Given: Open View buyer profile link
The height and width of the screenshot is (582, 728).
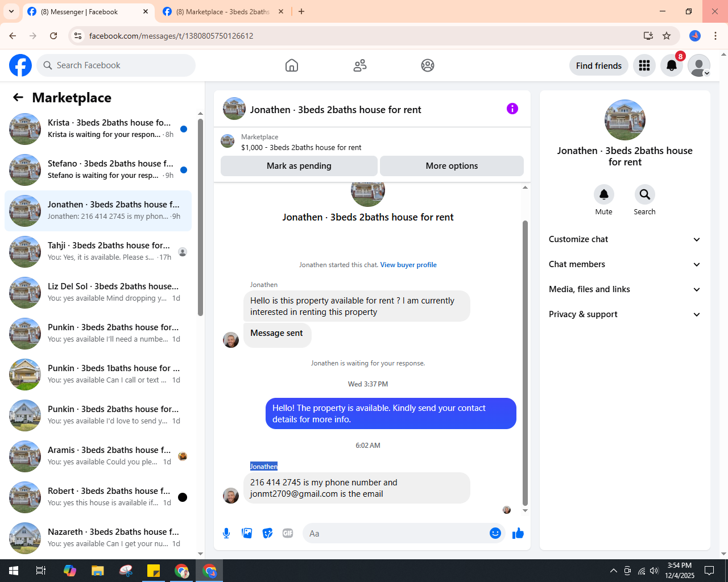Looking at the screenshot, I should 408,265.
